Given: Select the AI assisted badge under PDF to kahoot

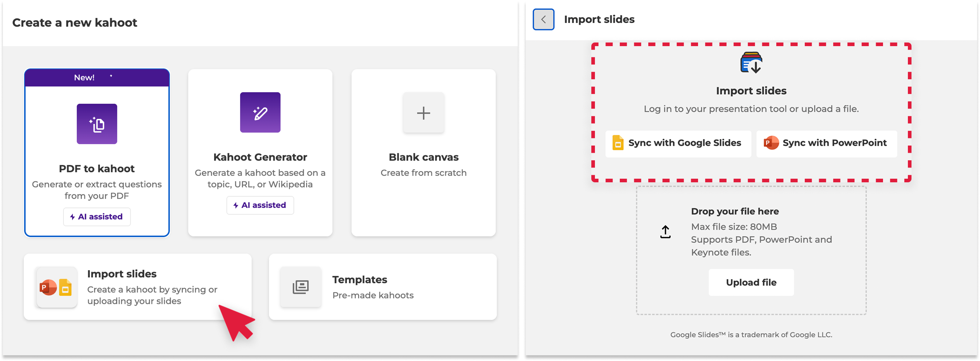Looking at the screenshot, I should coord(97,217).
